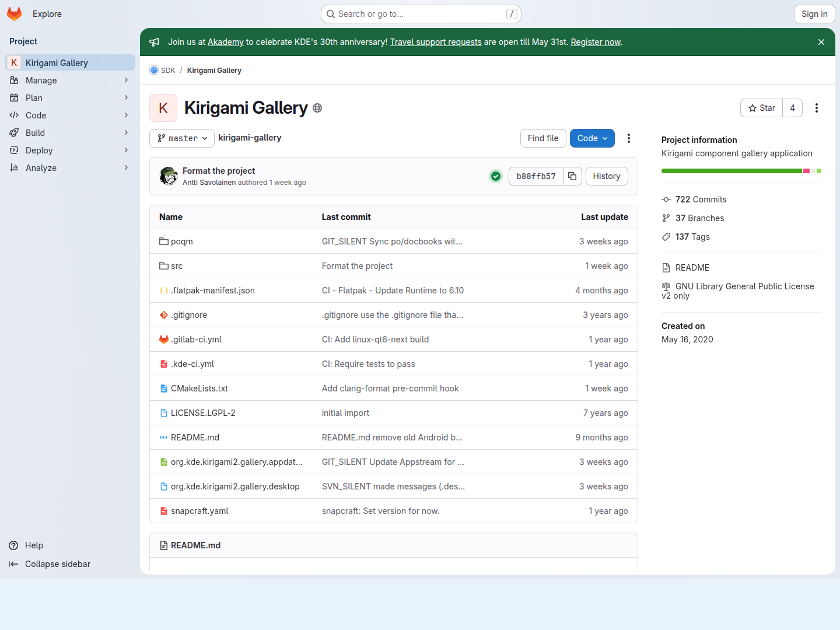
Task: Click the poqm folder icon
Action: tap(164, 242)
